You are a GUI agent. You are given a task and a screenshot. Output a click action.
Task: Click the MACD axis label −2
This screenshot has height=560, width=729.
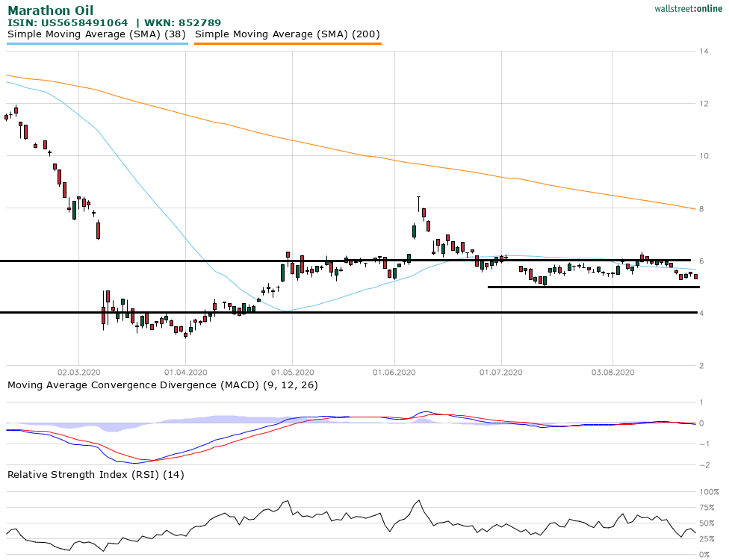[x=703, y=465]
